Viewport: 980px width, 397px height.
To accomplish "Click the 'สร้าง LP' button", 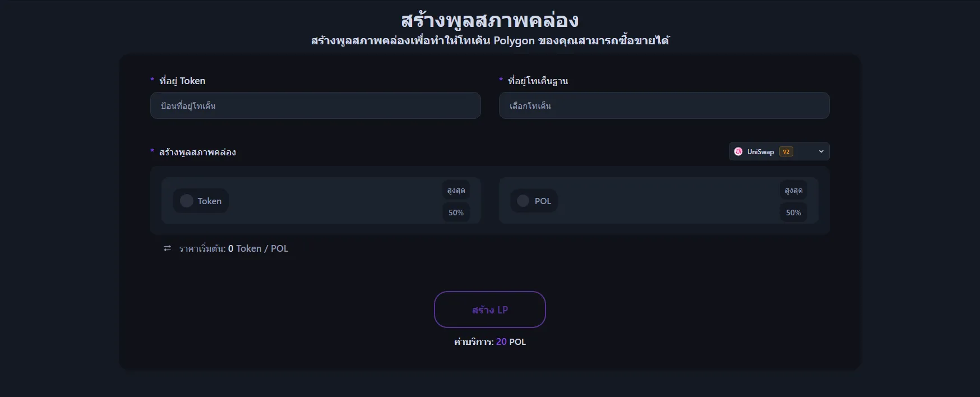I will tap(489, 310).
